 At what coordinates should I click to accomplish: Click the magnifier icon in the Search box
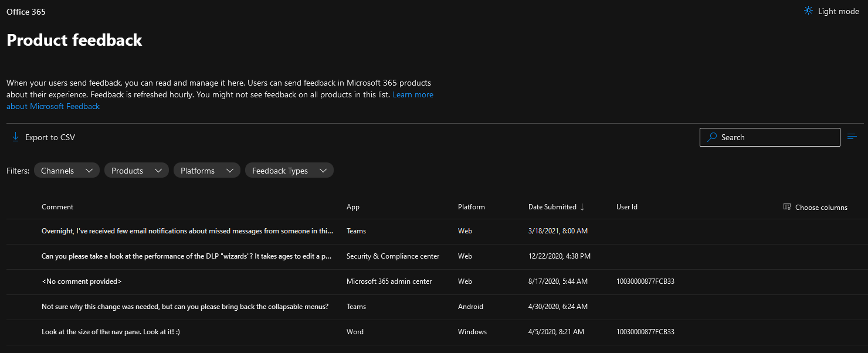pos(712,137)
